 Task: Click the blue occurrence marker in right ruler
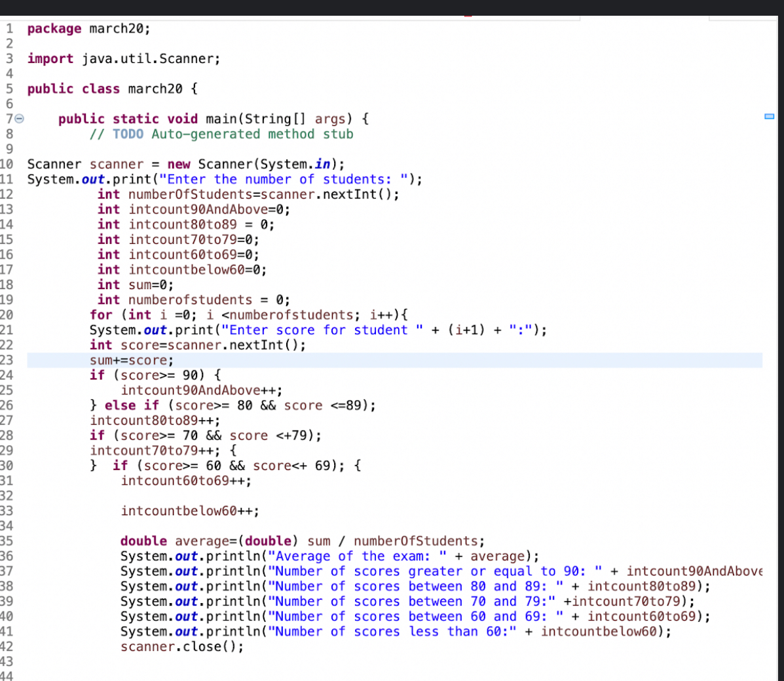point(770,116)
